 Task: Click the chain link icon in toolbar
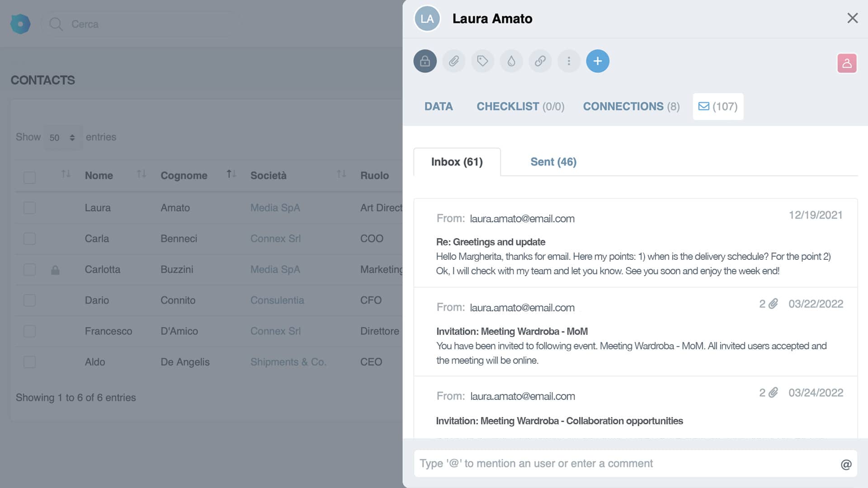pyautogui.click(x=540, y=61)
